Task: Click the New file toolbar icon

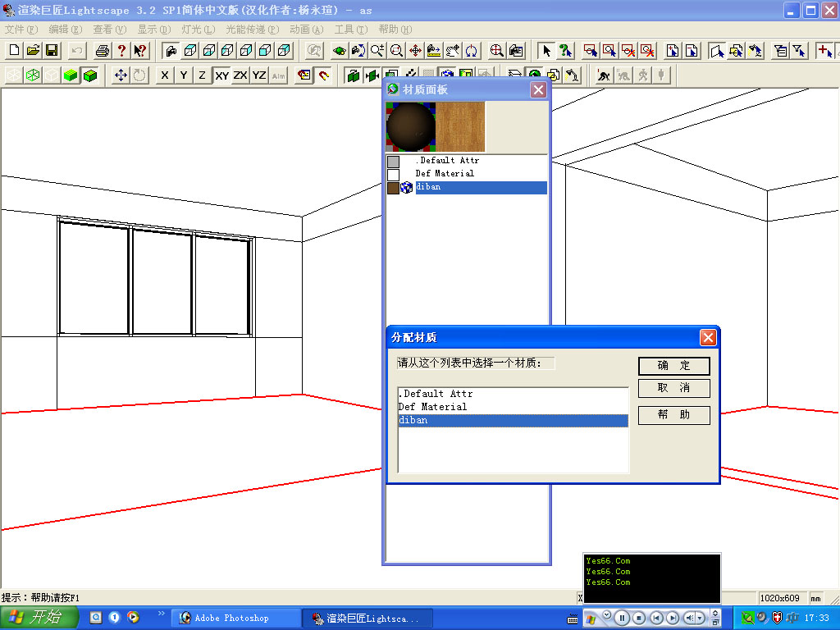Action: 15,51
